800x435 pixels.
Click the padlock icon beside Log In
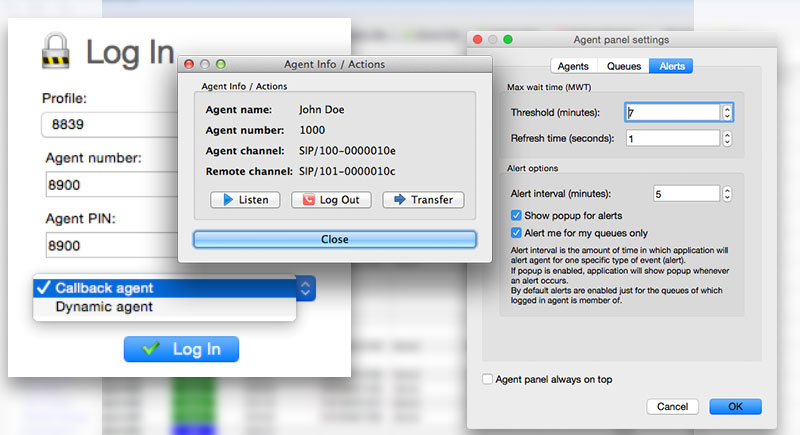point(57,52)
